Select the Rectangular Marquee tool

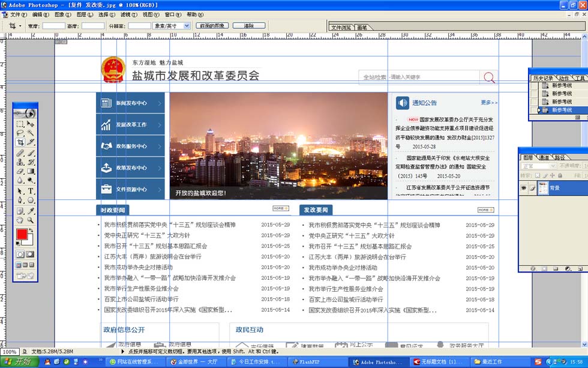point(20,124)
